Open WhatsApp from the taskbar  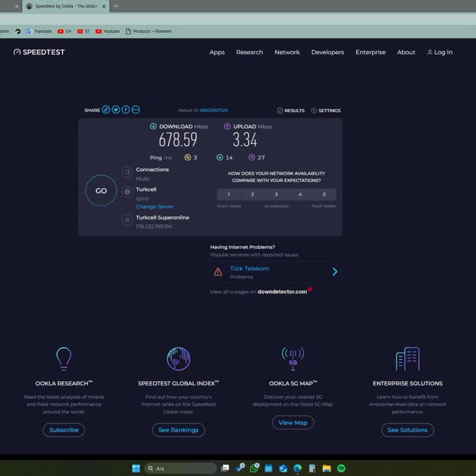pos(254,469)
